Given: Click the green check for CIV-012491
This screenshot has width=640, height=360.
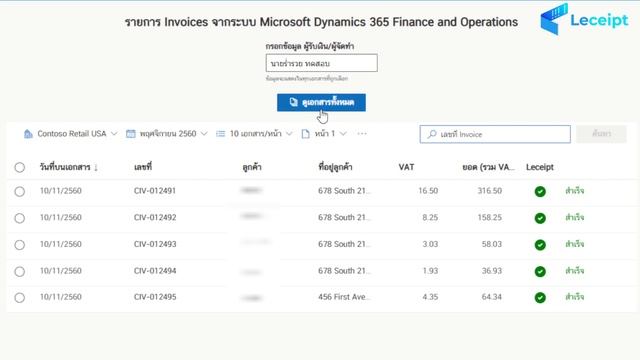Looking at the screenshot, I should pyautogui.click(x=540, y=191).
